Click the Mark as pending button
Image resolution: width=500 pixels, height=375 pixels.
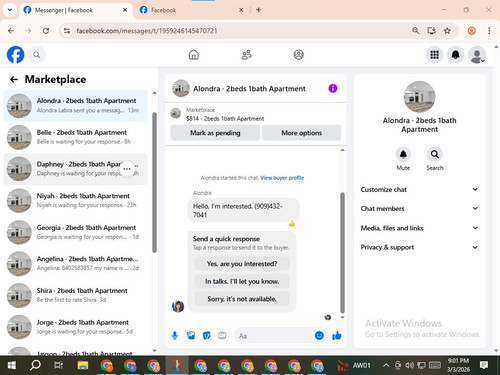click(215, 133)
